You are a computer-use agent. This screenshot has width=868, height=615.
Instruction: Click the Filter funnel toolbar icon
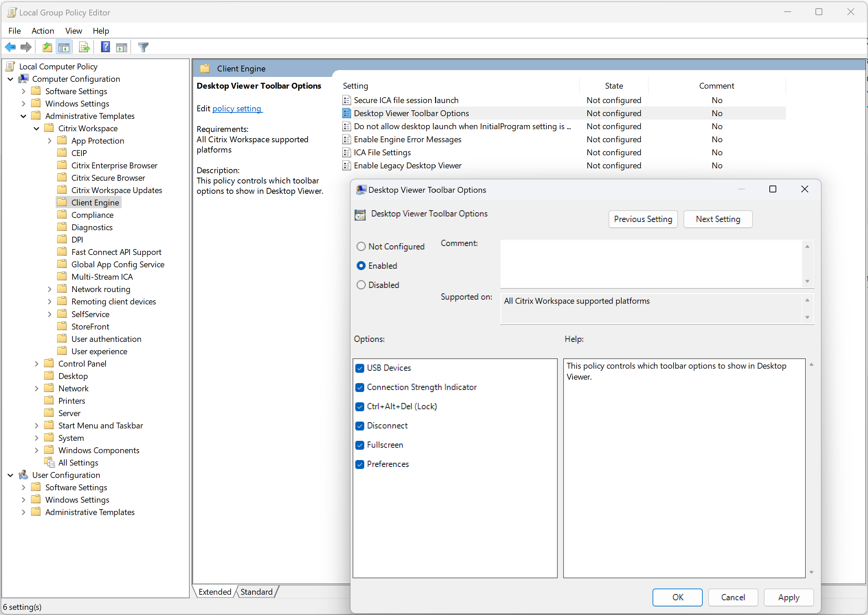tap(143, 47)
